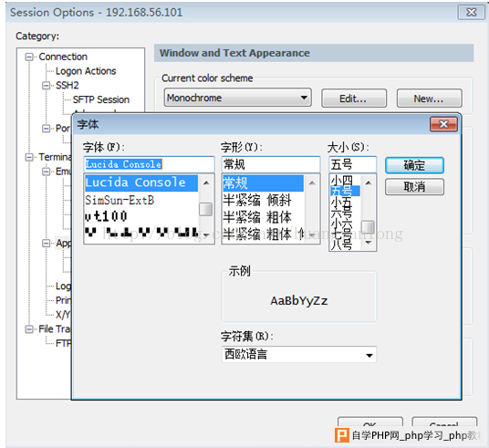The image size is (489, 448).
Task: Open the 字符集 西欧语言 dropdown
Action: [299, 354]
